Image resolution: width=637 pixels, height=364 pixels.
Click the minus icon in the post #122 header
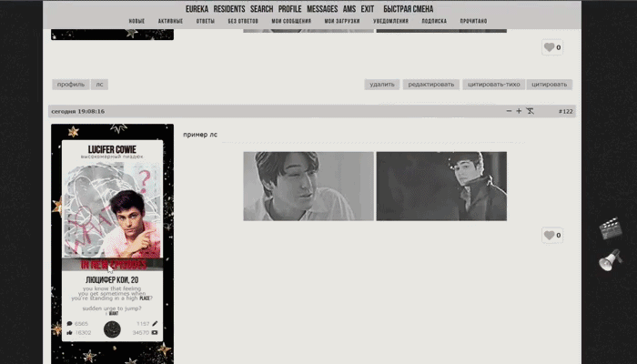(509, 111)
